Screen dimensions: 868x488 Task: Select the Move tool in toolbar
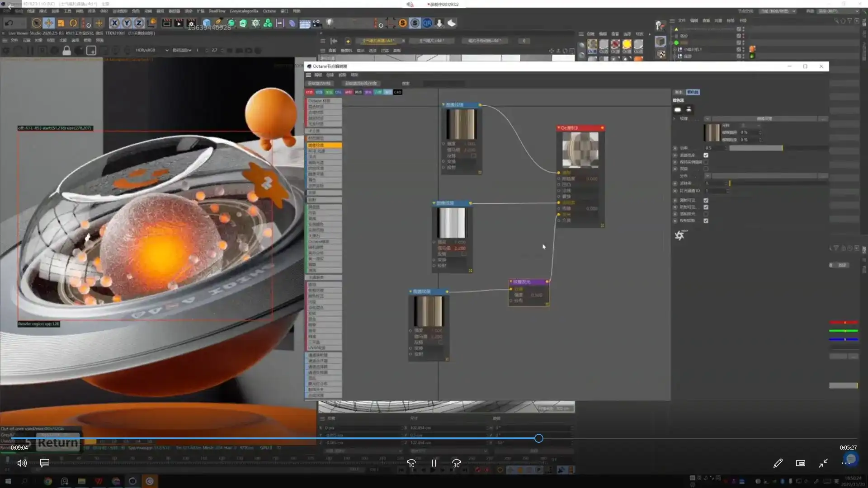(x=48, y=23)
